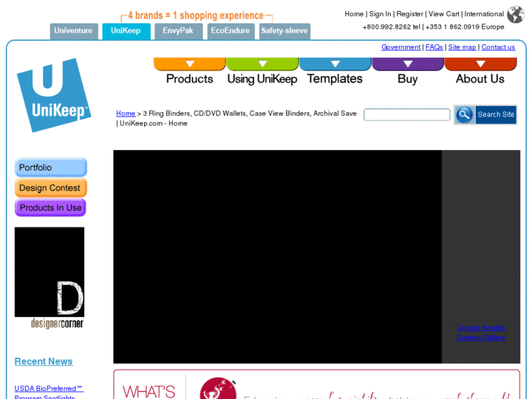Click the +800.992.8262 tel phone number
The width and height of the screenshot is (532, 399).
point(391,27)
